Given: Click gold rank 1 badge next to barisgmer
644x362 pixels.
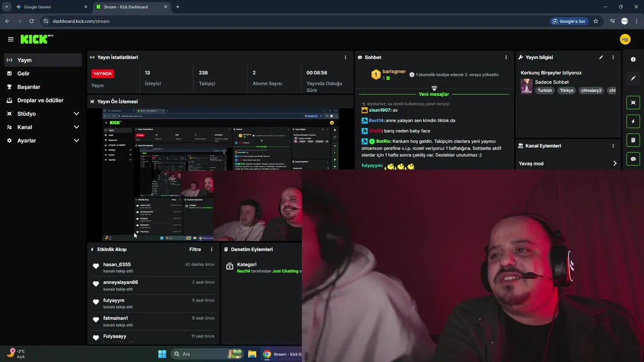Looking at the screenshot, I should (375, 74).
